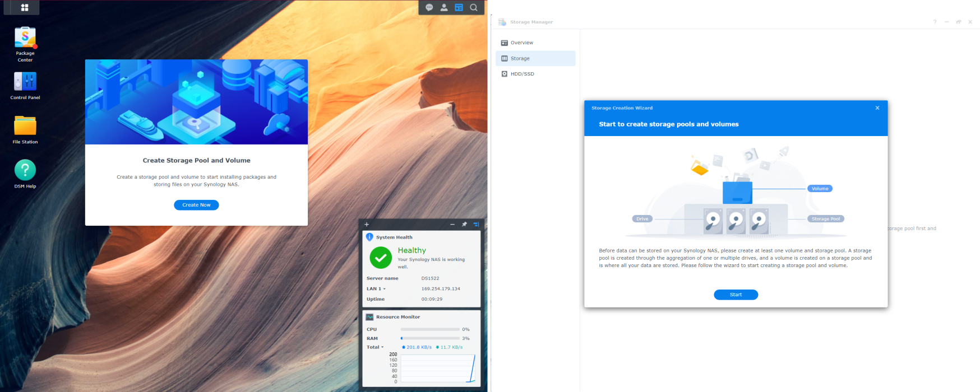Select Overview in Storage Manager sidebar
The image size is (980, 392).
point(535,43)
